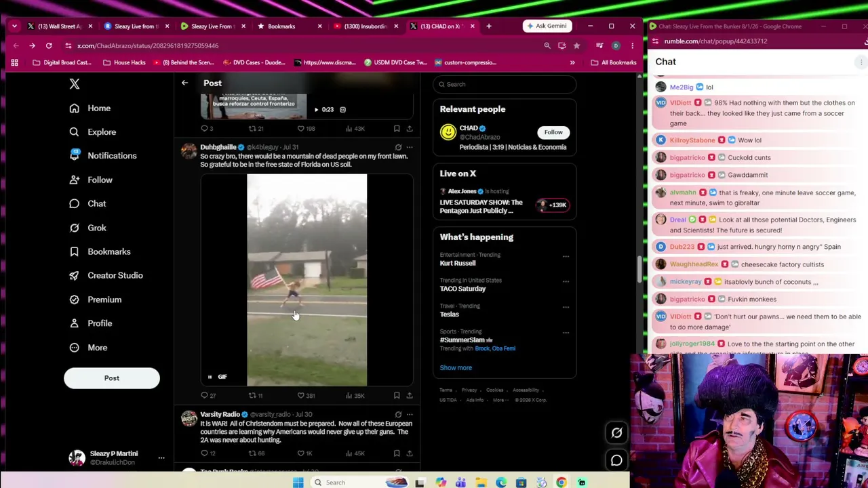Open more options on Duhbghaille post
The width and height of the screenshot is (868, 488).
[409, 147]
